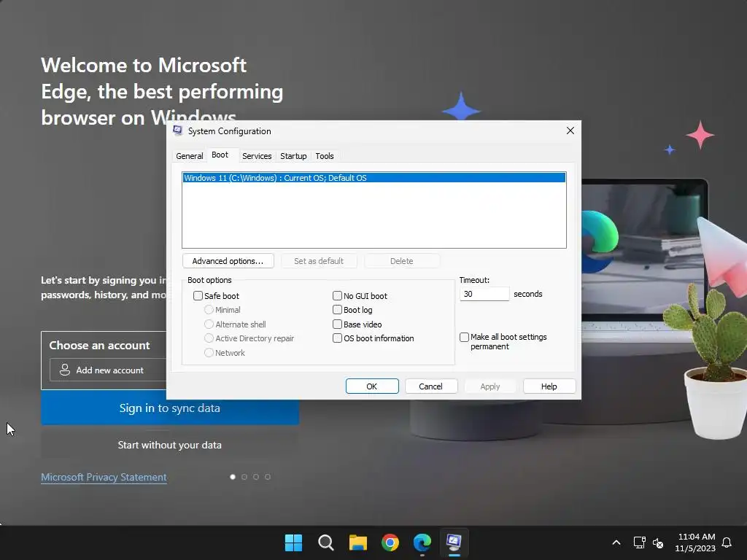Open the clock and date flyout
Screen dimensions: 747x560
point(695,542)
